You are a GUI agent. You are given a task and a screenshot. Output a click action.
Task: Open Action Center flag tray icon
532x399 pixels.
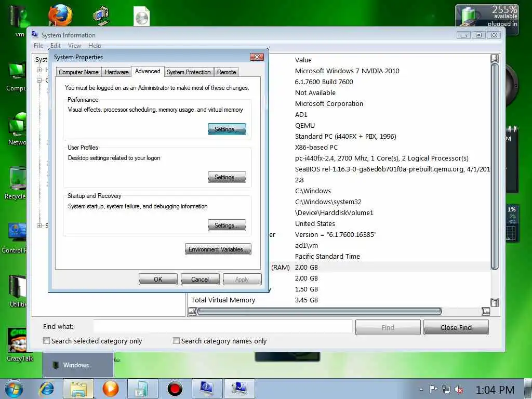pyautogui.click(x=433, y=390)
